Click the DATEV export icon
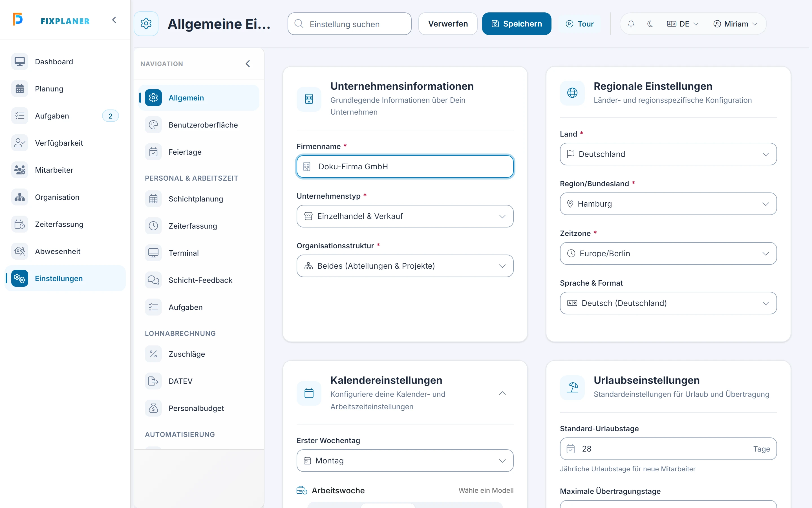Screen dimensions: 812x508 153,381
